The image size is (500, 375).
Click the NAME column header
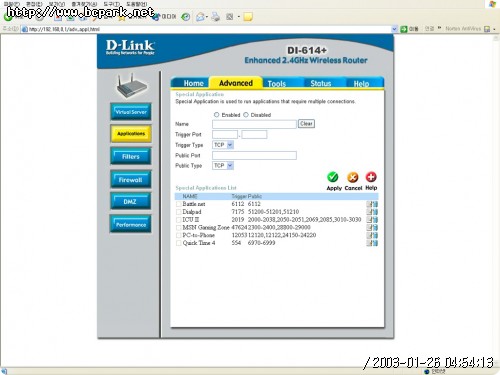[190, 196]
